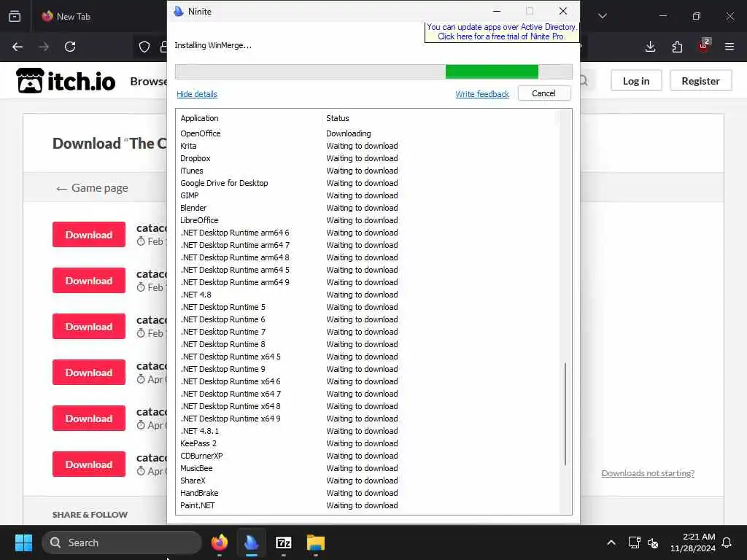Open Windows Start menu
This screenshot has height=560, width=747.
click(x=23, y=542)
